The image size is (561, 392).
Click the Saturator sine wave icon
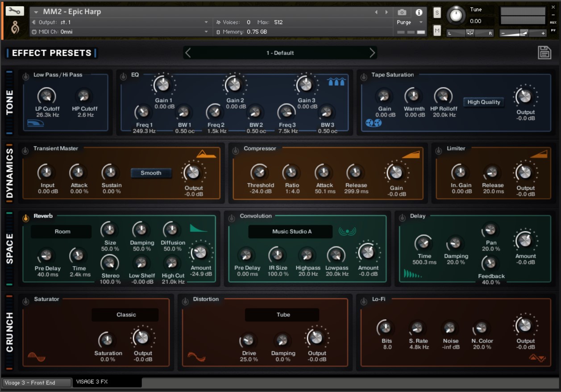(37, 357)
